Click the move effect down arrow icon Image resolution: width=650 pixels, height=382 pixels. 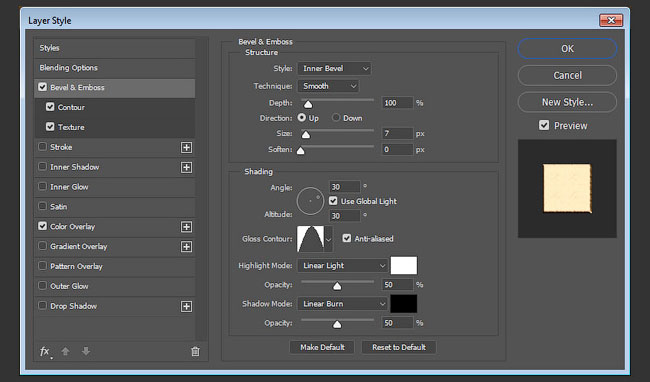pyautogui.click(x=86, y=351)
